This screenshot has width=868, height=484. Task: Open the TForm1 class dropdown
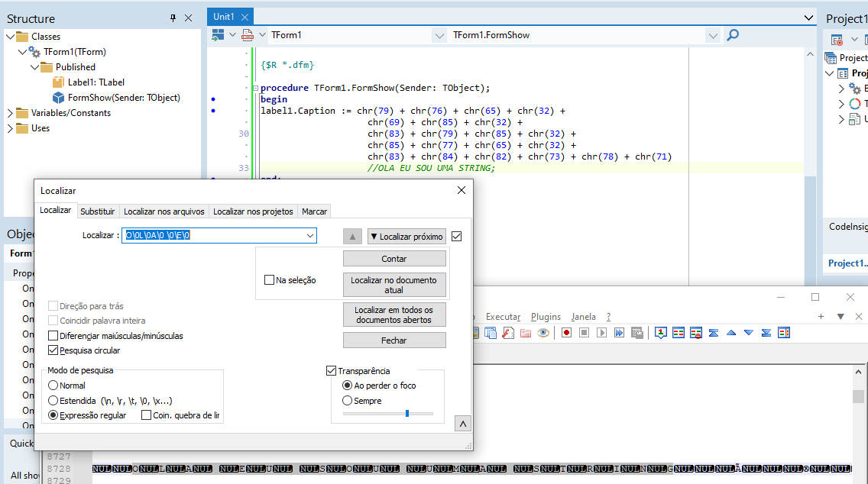[439, 35]
